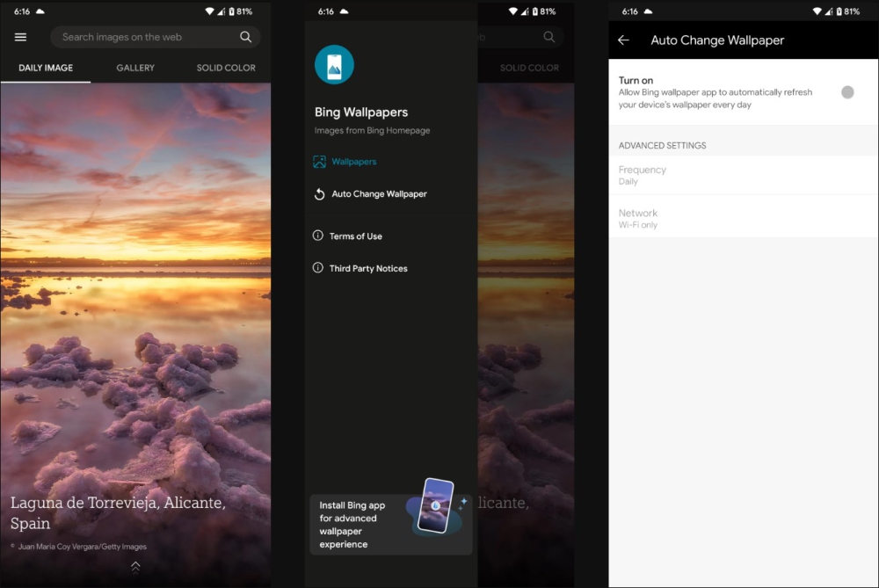
Task: Click the Bing Wallpapers app logo
Action: click(x=334, y=65)
